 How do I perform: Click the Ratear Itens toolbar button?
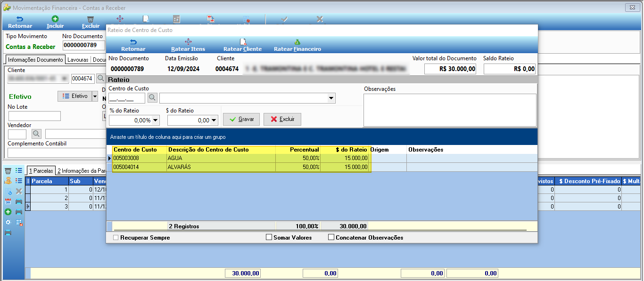tap(188, 45)
